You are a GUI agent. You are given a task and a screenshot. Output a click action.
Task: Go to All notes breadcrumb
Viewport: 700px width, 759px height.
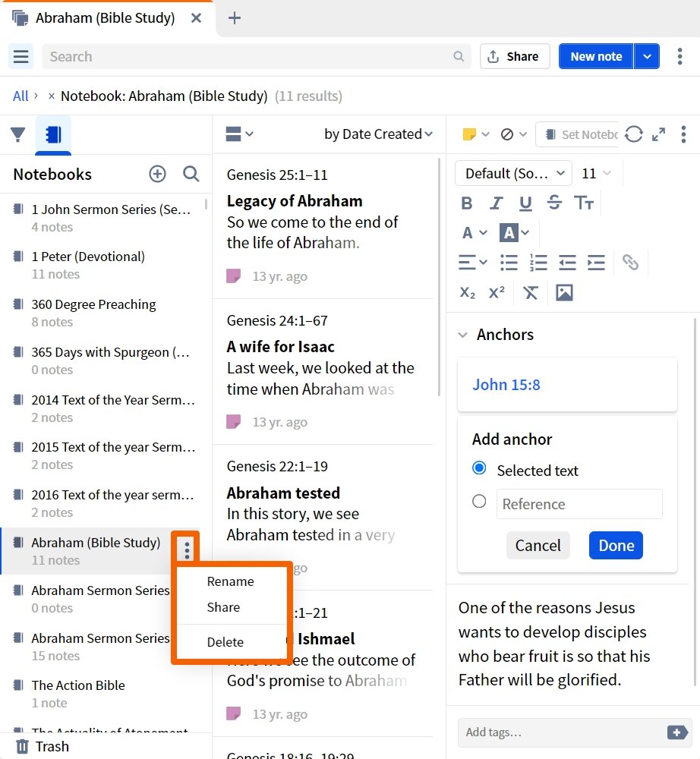20,96
